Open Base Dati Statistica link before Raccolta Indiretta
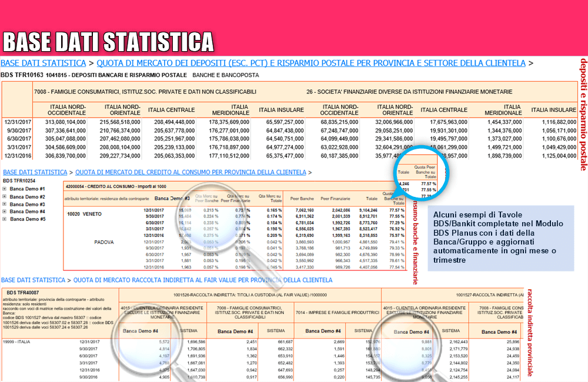The width and height of the screenshot is (588, 382). pos(34,280)
